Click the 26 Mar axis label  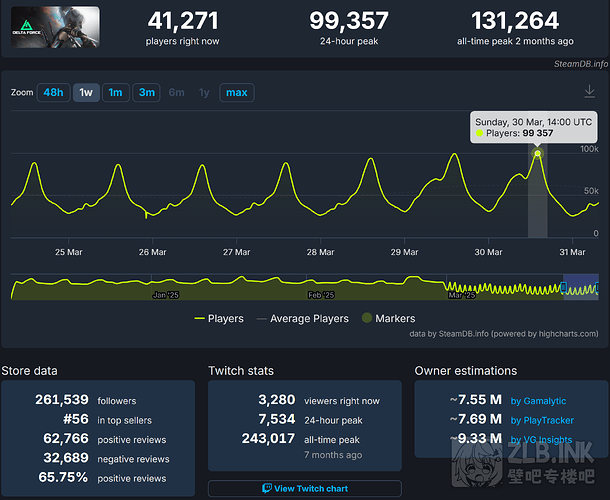coord(152,252)
